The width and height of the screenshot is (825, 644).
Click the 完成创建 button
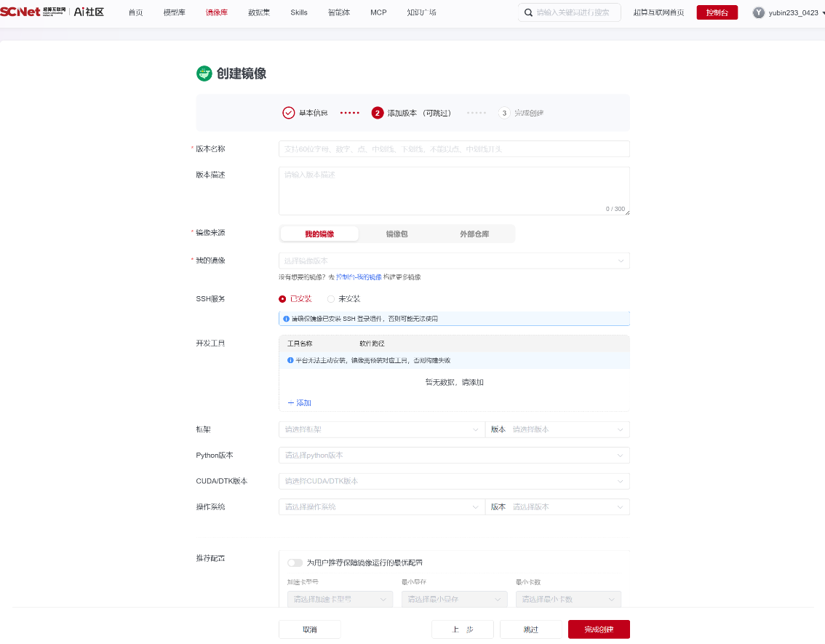coord(599,629)
